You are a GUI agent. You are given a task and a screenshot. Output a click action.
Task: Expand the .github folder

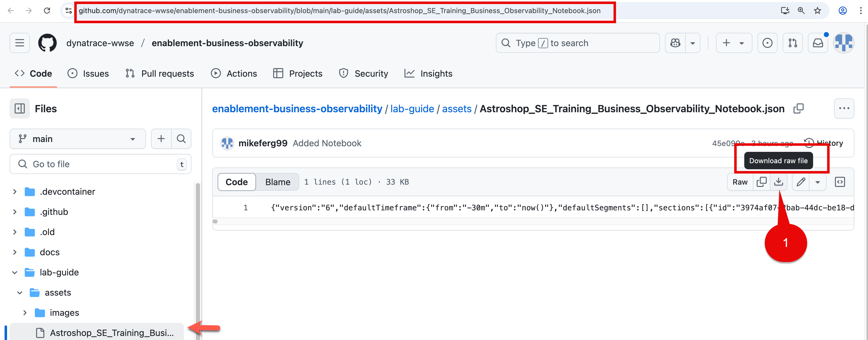pos(14,212)
